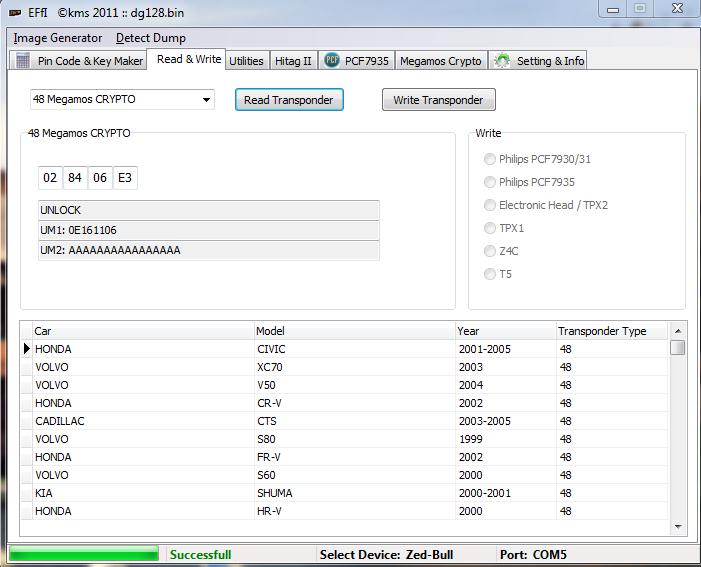
Task: Switch to the Hitag II tab
Action: coord(293,61)
